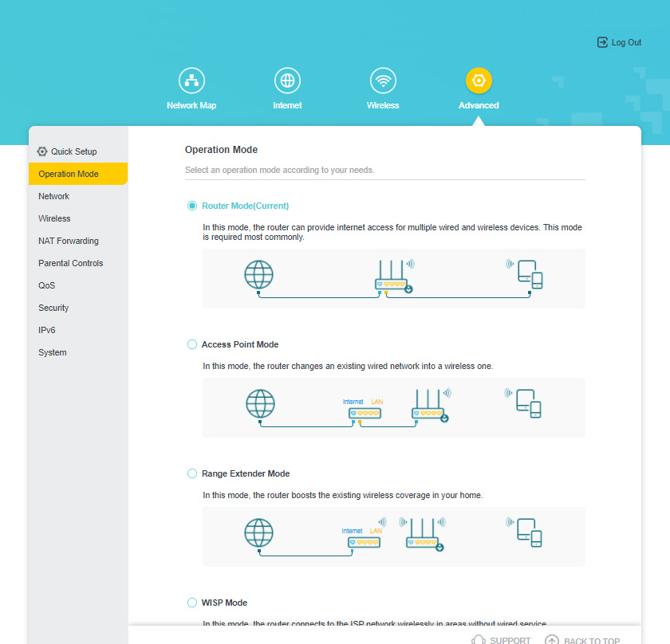
Task: Click the Log Out icon
Action: click(602, 42)
